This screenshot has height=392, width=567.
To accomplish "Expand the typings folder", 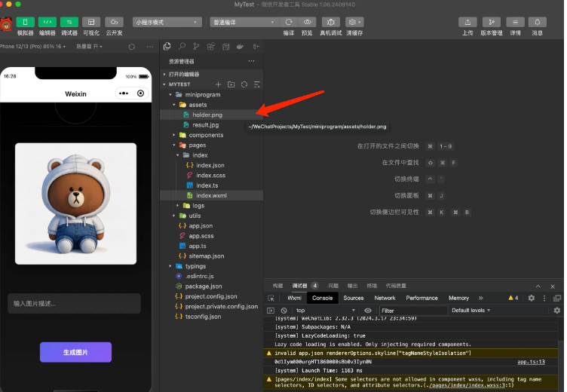I will 212,266.
